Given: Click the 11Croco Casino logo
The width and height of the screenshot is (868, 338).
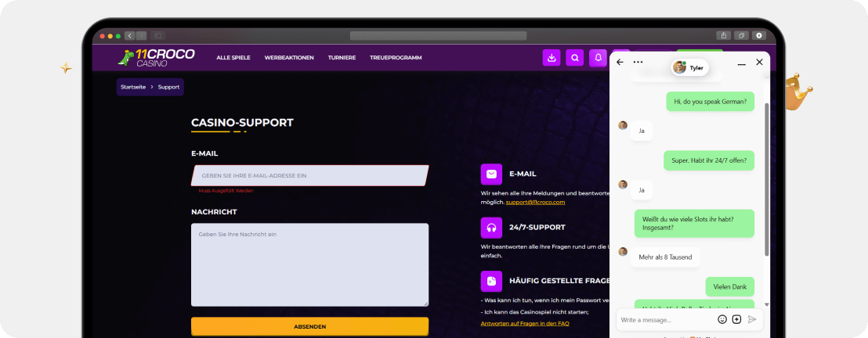Looking at the screenshot, I should (156, 57).
